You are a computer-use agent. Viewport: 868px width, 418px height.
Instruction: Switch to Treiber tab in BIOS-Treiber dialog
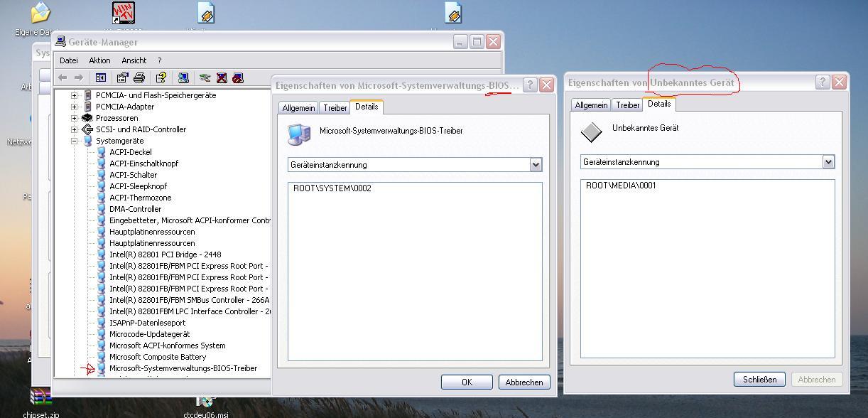click(335, 108)
